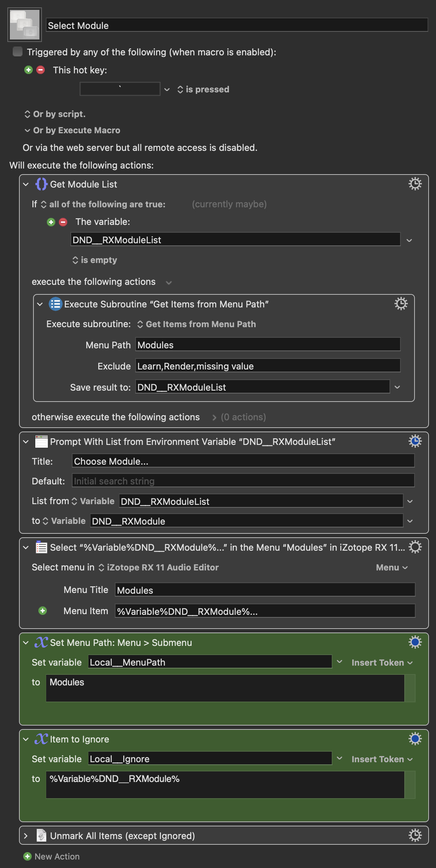Click gear icon on Prompt With List action
The image size is (436, 868).
[x=415, y=441]
